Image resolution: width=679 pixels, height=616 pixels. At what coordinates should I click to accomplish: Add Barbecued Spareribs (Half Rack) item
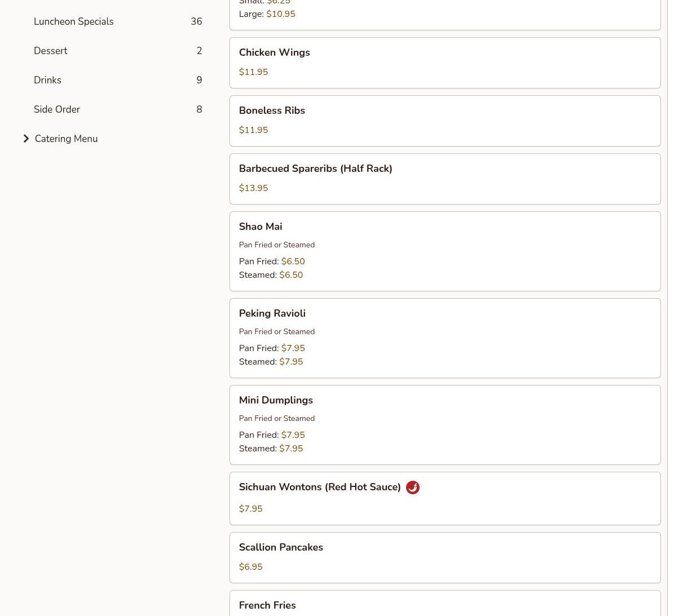(x=315, y=169)
